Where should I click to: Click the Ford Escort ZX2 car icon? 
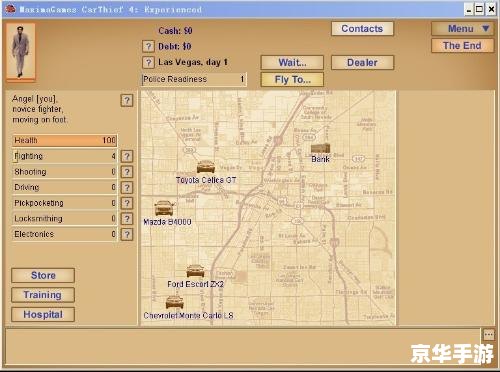coord(195,271)
